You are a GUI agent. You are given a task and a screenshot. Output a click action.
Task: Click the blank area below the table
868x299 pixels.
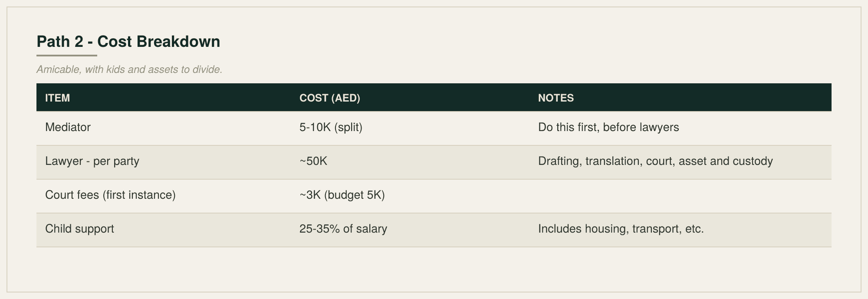(434, 269)
